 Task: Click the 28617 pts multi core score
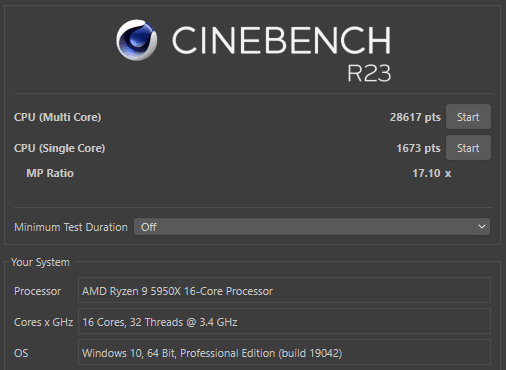[x=415, y=117]
